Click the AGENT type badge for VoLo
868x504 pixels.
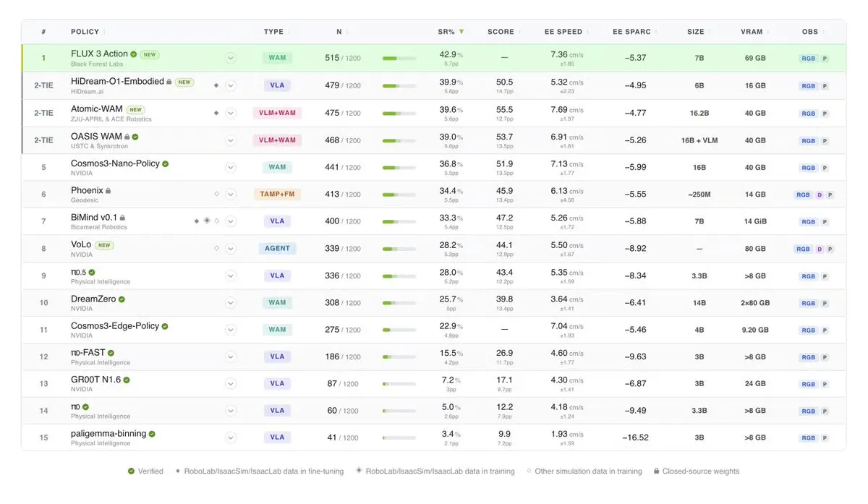(277, 248)
